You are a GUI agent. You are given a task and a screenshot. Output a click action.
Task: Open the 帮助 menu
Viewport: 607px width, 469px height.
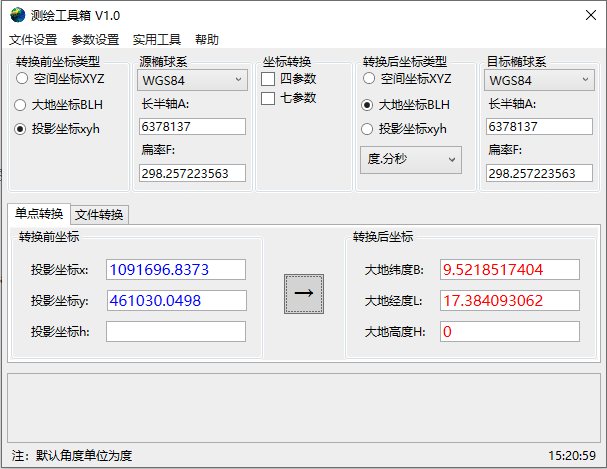[x=207, y=39]
